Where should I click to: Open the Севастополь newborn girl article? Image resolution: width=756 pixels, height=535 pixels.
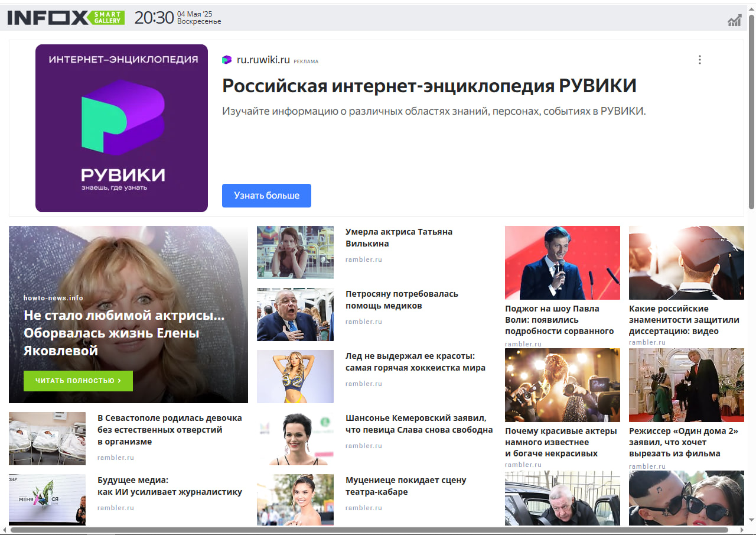click(170, 430)
